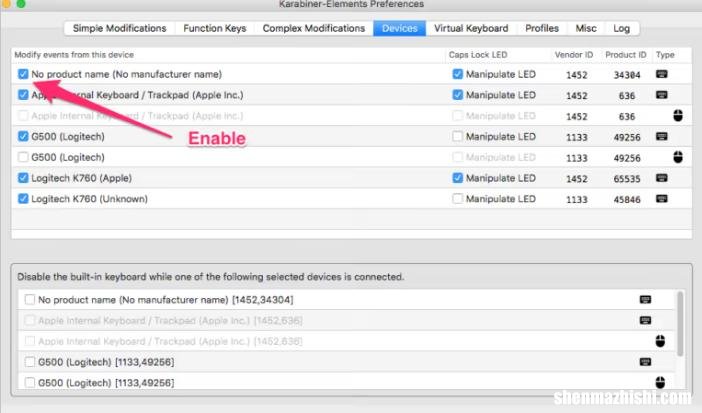
Task: Uncheck Manipulate LED for 'No product name' device
Action: pos(457,74)
